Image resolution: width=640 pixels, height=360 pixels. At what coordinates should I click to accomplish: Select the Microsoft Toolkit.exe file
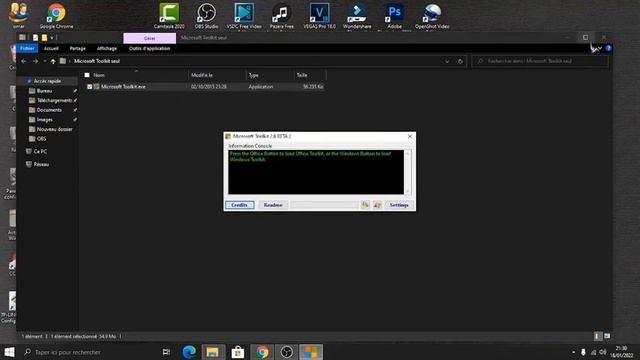coord(123,87)
